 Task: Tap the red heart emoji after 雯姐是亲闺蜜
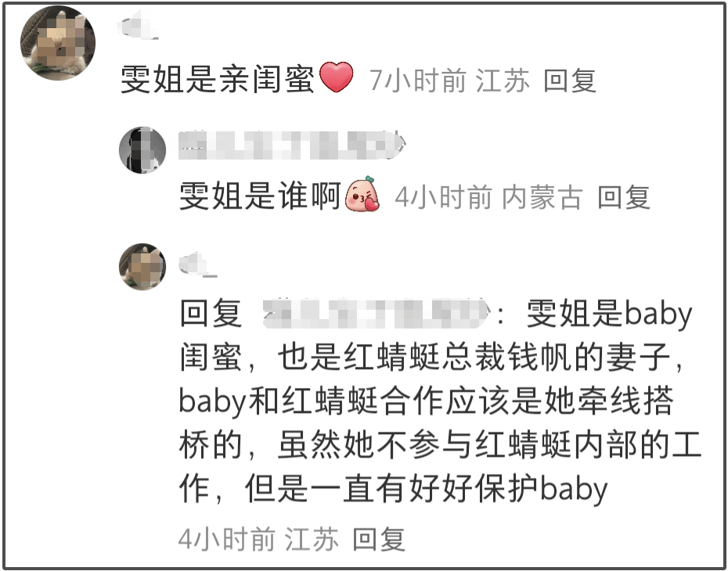point(337,77)
